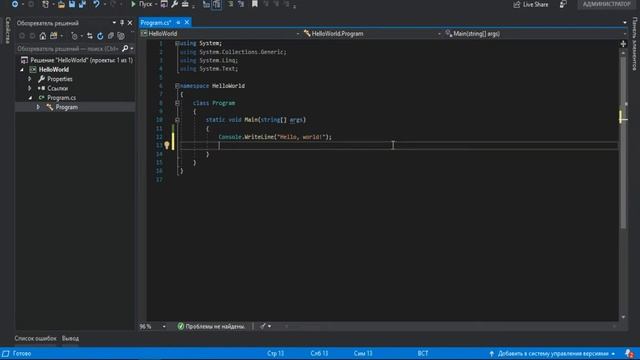Toggle ВСТ insert mode in status bar

click(423, 353)
